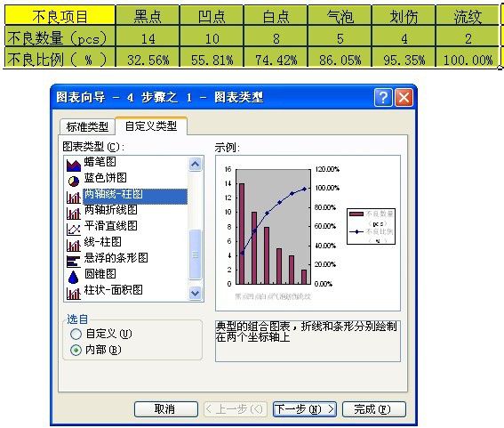Click 完成 to finish the wizard
The image size is (504, 428).
[374, 409]
